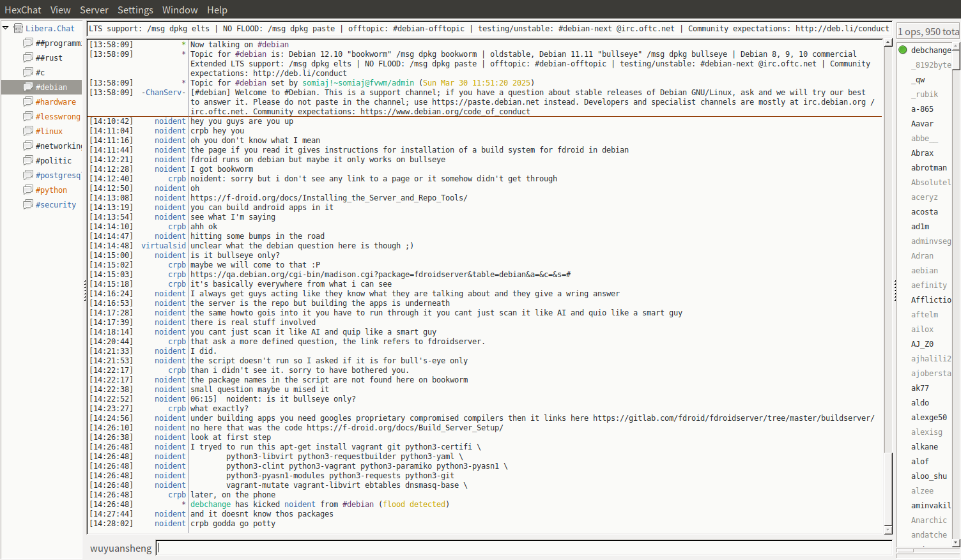961x560 pixels.
Task: Switch to the #python channel
Action: [x=51, y=190]
